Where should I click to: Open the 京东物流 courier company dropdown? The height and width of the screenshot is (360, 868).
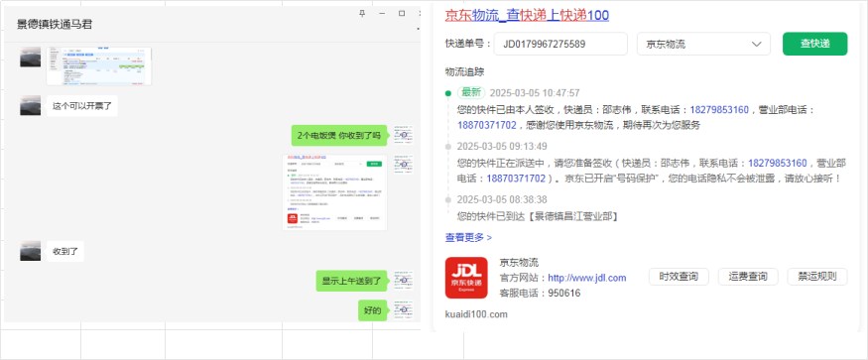(703, 44)
